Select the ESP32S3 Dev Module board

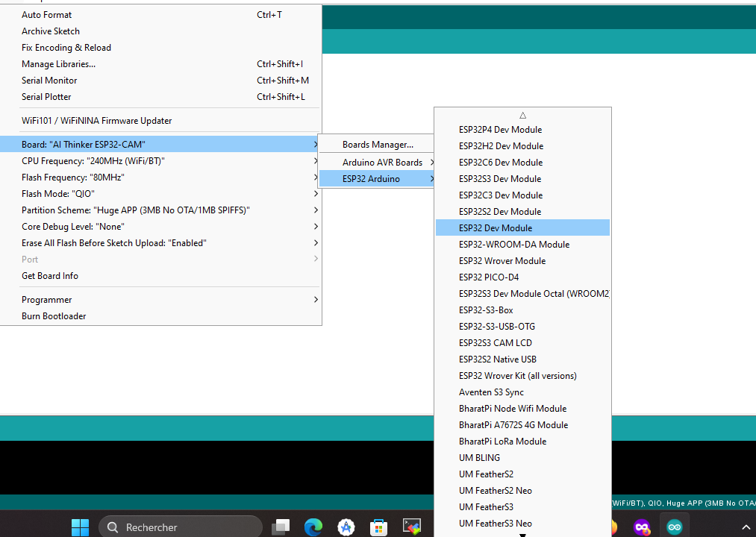pyautogui.click(x=522, y=178)
